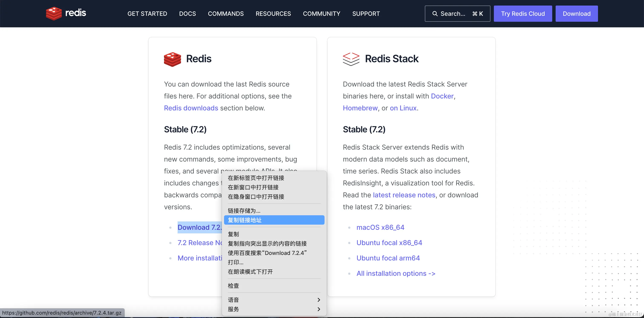The height and width of the screenshot is (318, 644).
Task: Expand the 服务 submenu
Action: (x=274, y=309)
